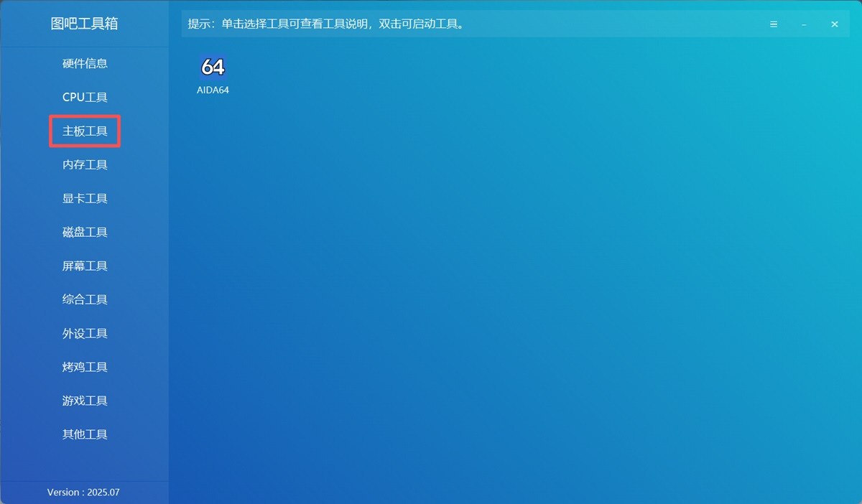Select the 主板工具 motherboard tools section
The image size is (862, 504).
[84, 131]
